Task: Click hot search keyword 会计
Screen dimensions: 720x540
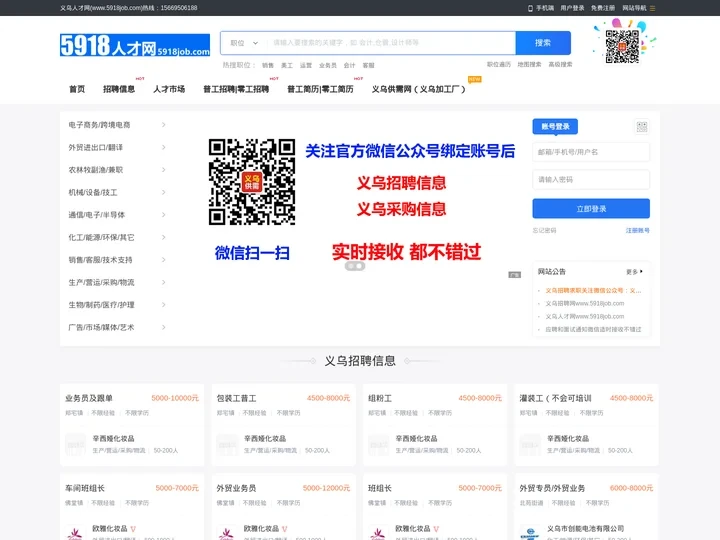Action: click(349, 65)
